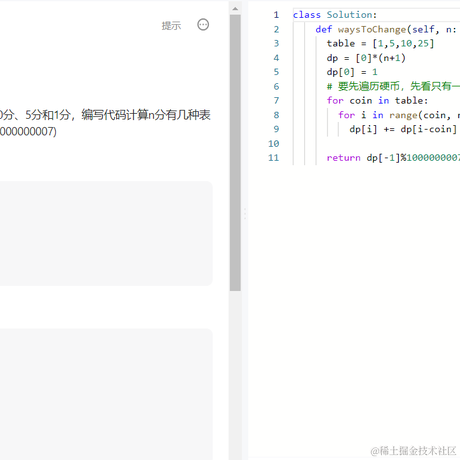The width and height of the screenshot is (460, 460).
Task: Open the 提示 hints link
Action: click(x=171, y=25)
